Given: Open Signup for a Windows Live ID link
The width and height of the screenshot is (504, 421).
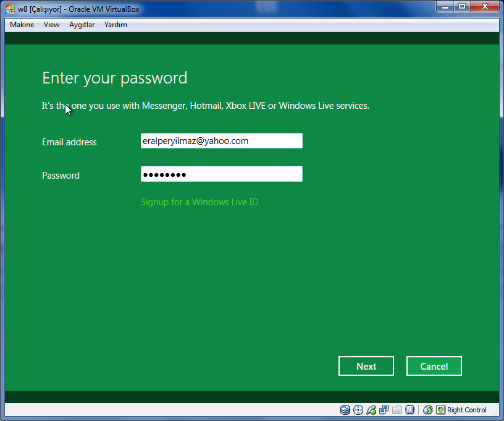Looking at the screenshot, I should point(199,202).
